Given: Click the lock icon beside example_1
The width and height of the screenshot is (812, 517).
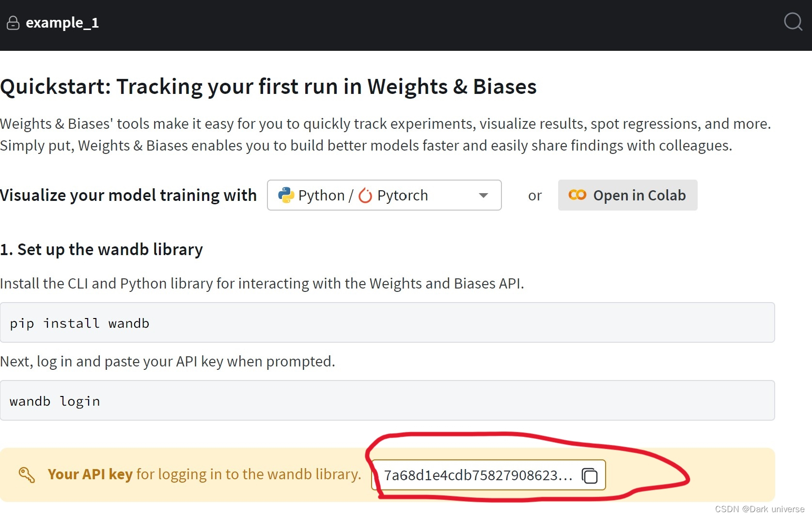Looking at the screenshot, I should pyautogui.click(x=13, y=23).
